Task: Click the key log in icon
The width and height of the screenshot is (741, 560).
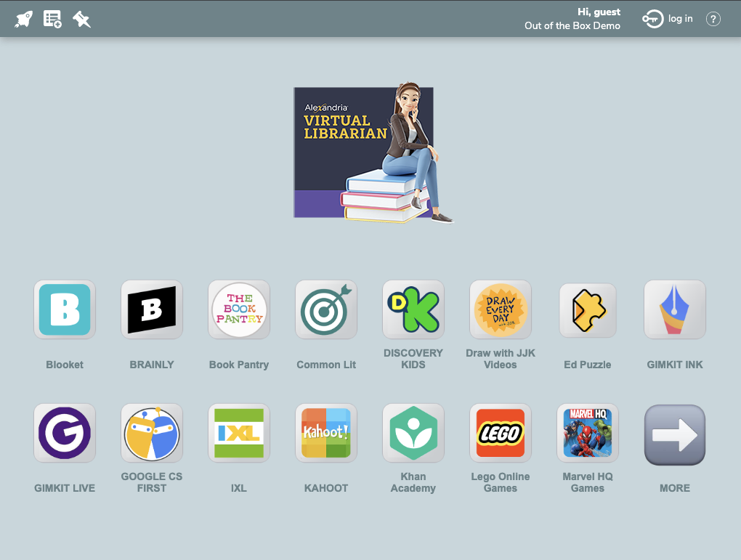Action: (652, 19)
